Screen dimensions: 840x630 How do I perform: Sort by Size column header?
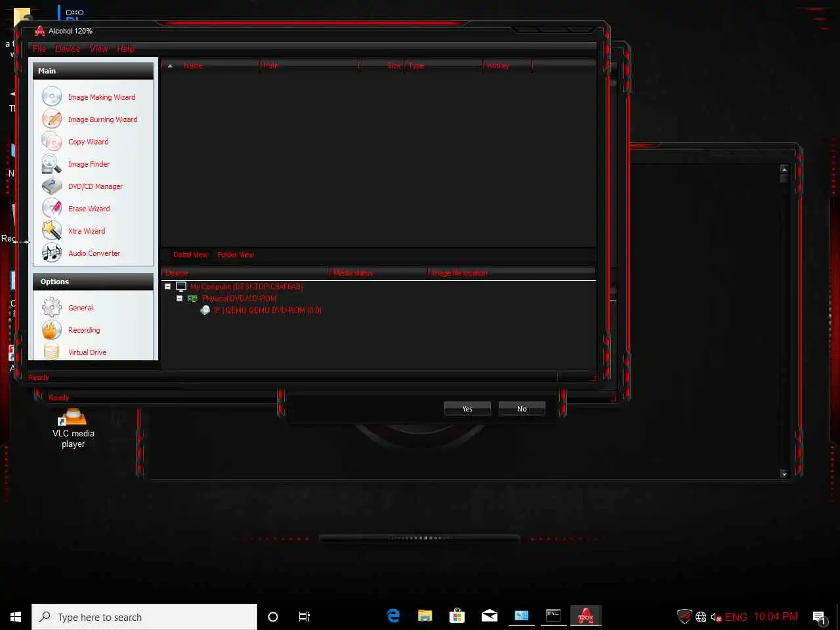coord(382,66)
